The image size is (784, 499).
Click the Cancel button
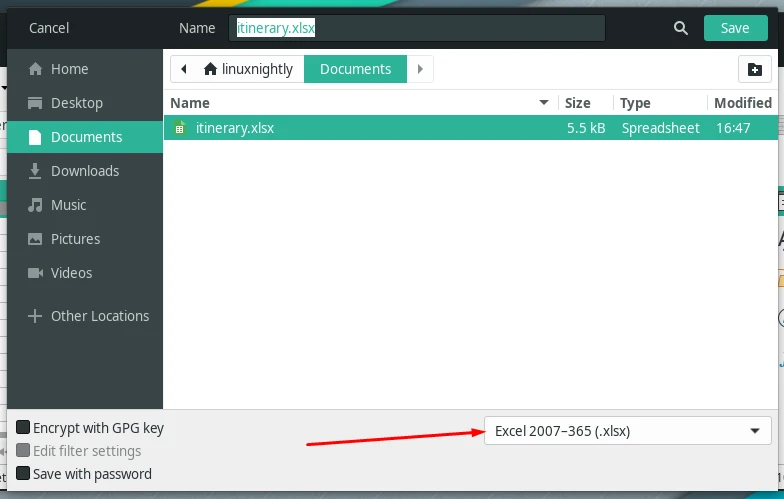pyautogui.click(x=49, y=28)
